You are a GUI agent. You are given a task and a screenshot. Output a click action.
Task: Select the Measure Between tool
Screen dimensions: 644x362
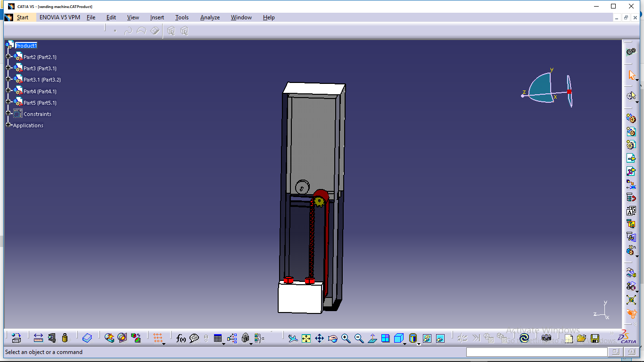coord(39,338)
